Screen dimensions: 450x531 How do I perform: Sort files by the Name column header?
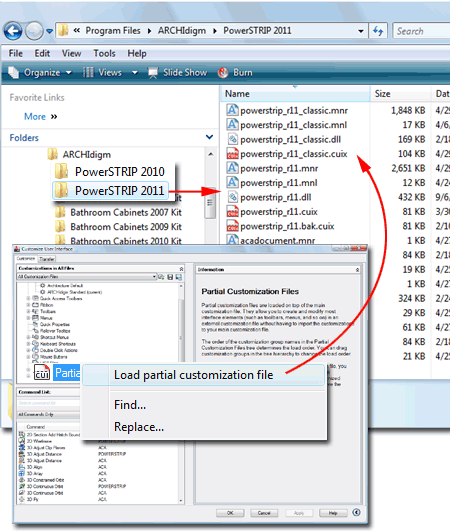(x=295, y=94)
